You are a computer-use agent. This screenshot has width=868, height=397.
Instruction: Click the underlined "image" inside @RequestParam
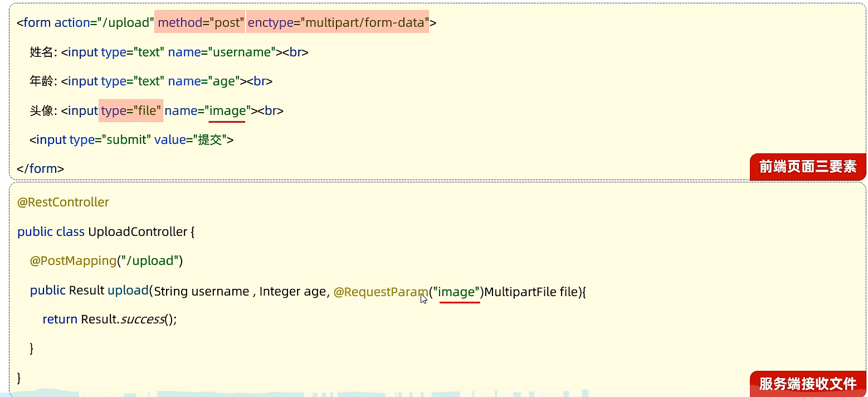pyautogui.click(x=459, y=292)
